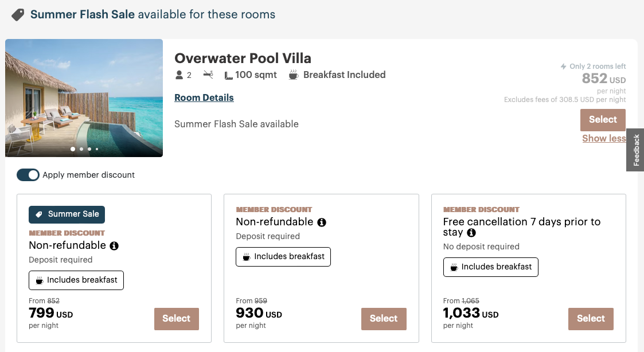The width and height of the screenshot is (644, 352).
Task: Select the 799 USD Summer Sale rate
Action: pyautogui.click(x=176, y=319)
